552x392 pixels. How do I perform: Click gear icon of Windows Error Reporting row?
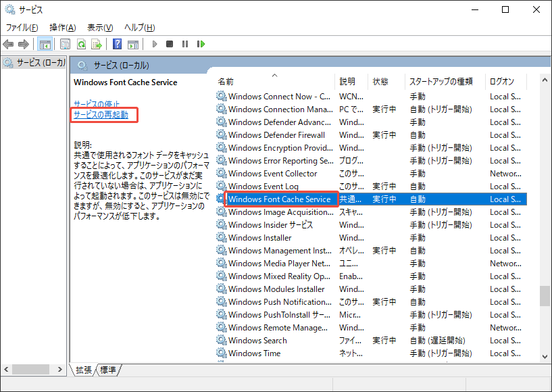(x=221, y=160)
